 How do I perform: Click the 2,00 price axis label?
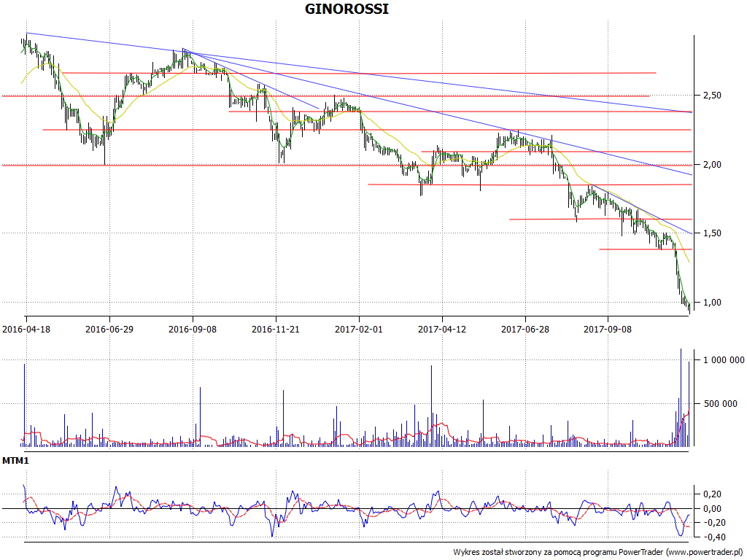point(712,164)
